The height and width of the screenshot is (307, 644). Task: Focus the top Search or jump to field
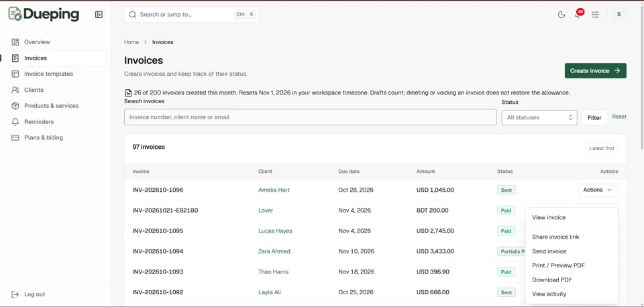[x=191, y=14]
